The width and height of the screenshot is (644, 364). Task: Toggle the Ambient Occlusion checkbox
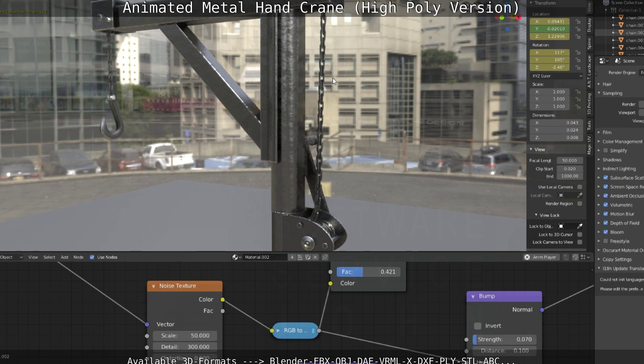coord(606,196)
